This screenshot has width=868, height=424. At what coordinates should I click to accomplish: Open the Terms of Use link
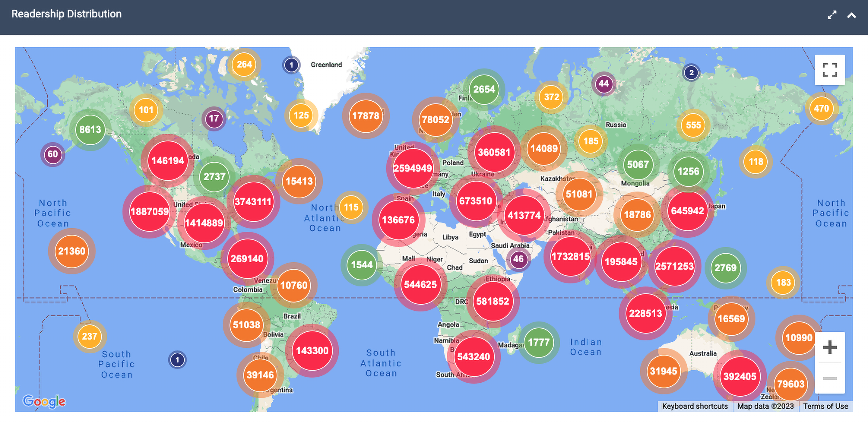pyautogui.click(x=825, y=406)
